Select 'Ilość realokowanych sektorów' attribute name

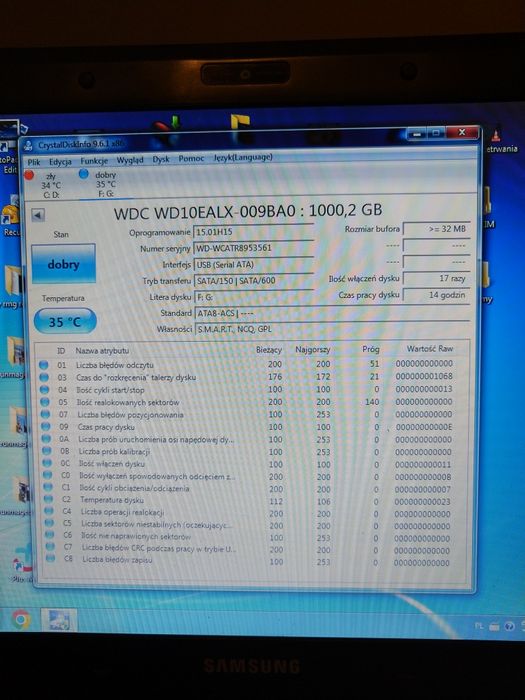pos(128,402)
